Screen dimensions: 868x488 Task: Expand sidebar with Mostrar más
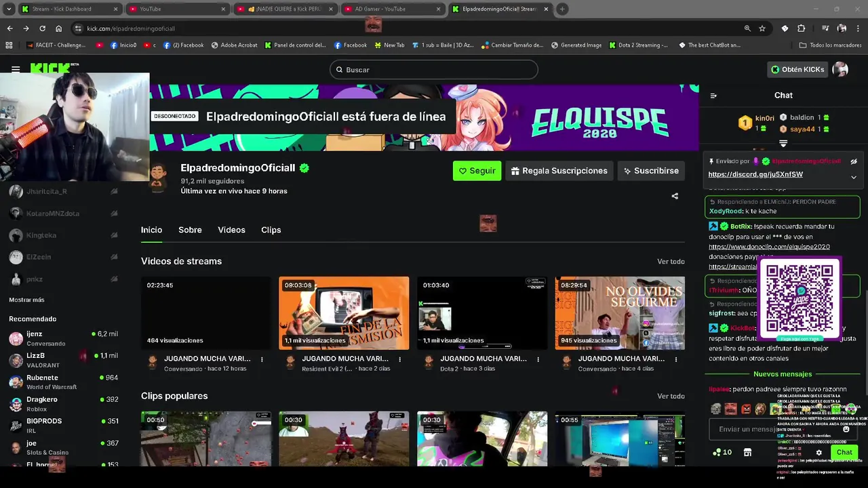(x=26, y=300)
